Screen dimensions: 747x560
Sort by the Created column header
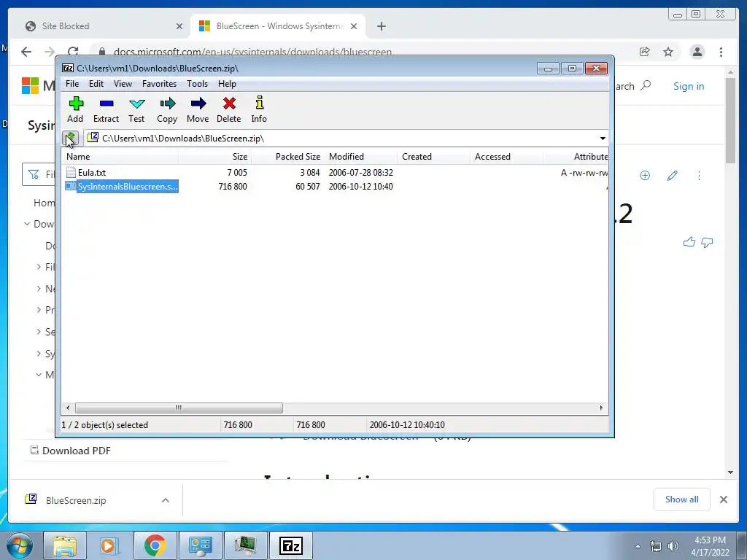(x=433, y=157)
